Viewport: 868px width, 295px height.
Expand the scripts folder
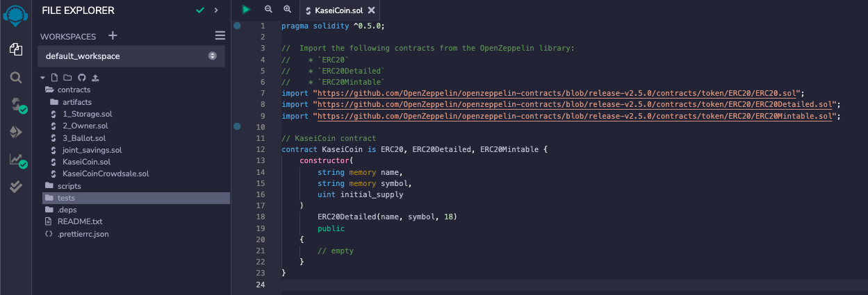(63, 186)
